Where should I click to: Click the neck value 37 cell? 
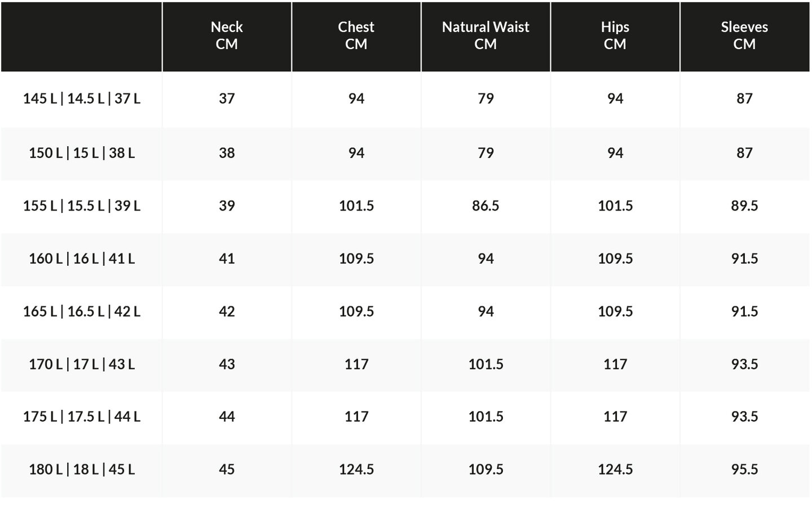pyautogui.click(x=227, y=99)
